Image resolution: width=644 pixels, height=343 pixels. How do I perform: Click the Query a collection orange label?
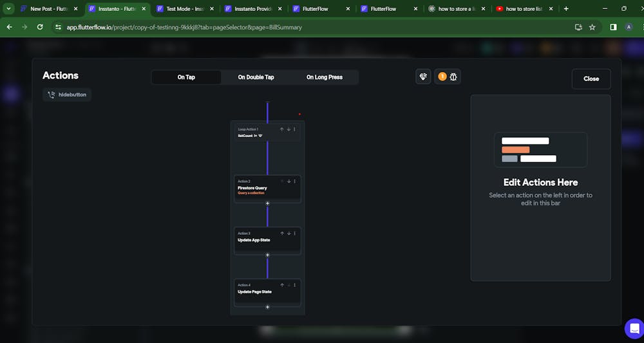pos(251,193)
